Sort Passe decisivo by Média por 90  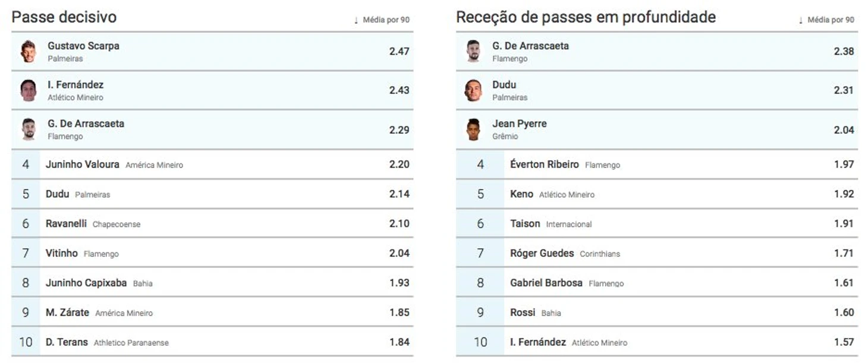(x=382, y=20)
